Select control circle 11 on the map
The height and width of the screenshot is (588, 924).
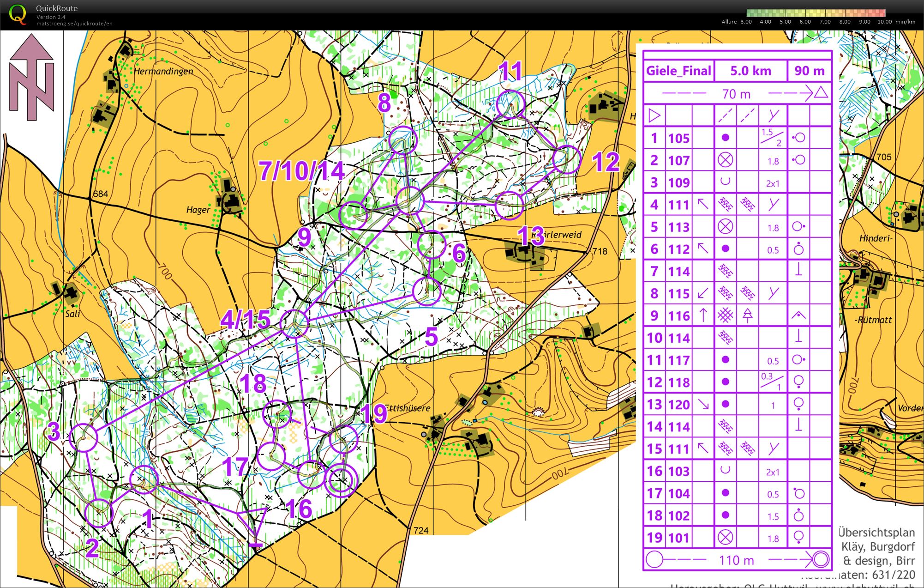(x=511, y=104)
